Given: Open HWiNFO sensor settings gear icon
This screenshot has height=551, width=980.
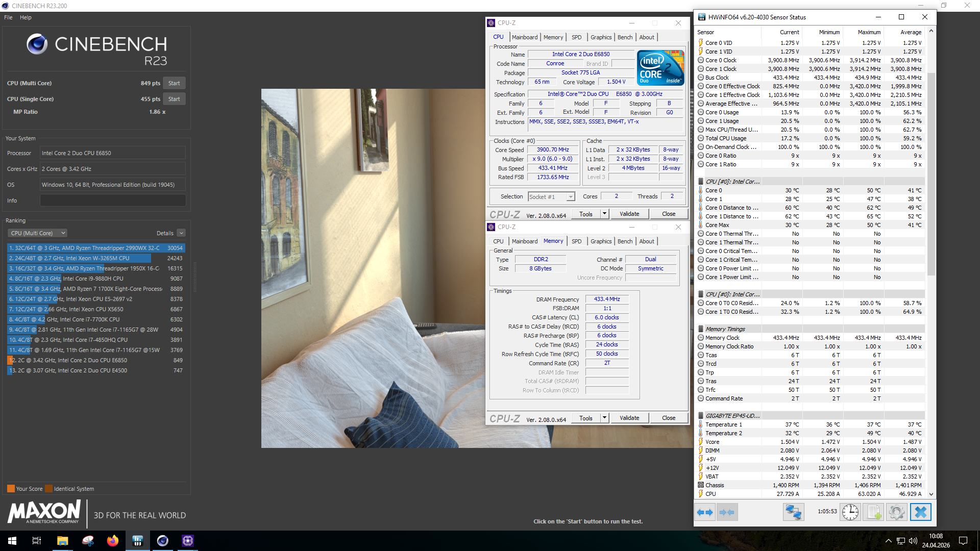Looking at the screenshot, I should pyautogui.click(x=896, y=512).
